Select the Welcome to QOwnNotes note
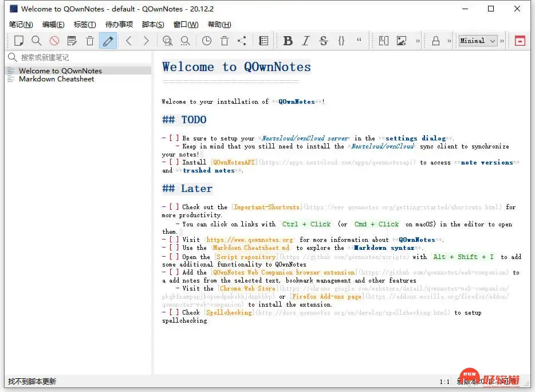Viewport: 535px width, 392px height. [x=78, y=70]
